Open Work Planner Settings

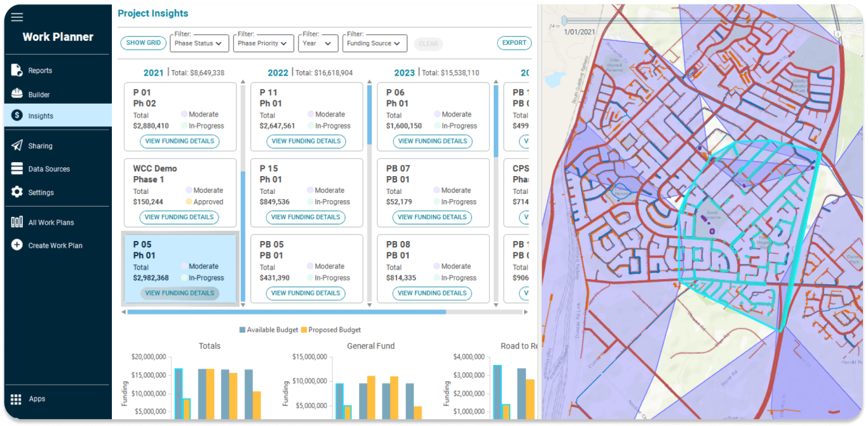[x=41, y=192]
